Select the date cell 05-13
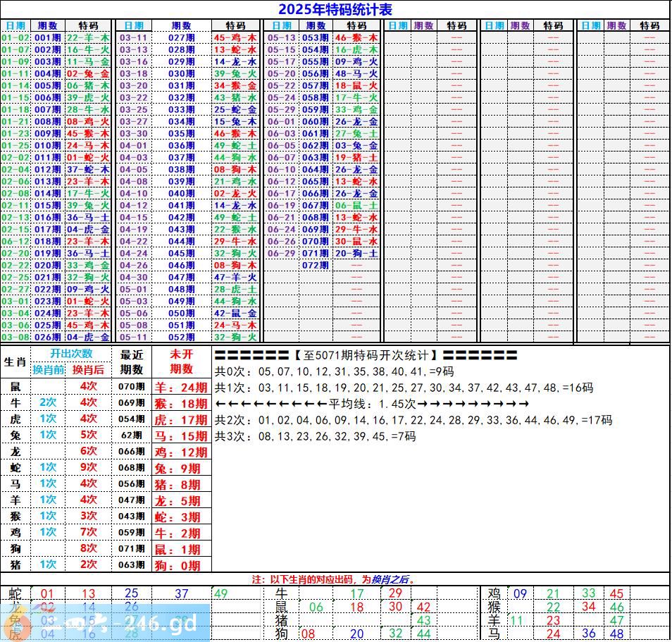 tap(282, 38)
